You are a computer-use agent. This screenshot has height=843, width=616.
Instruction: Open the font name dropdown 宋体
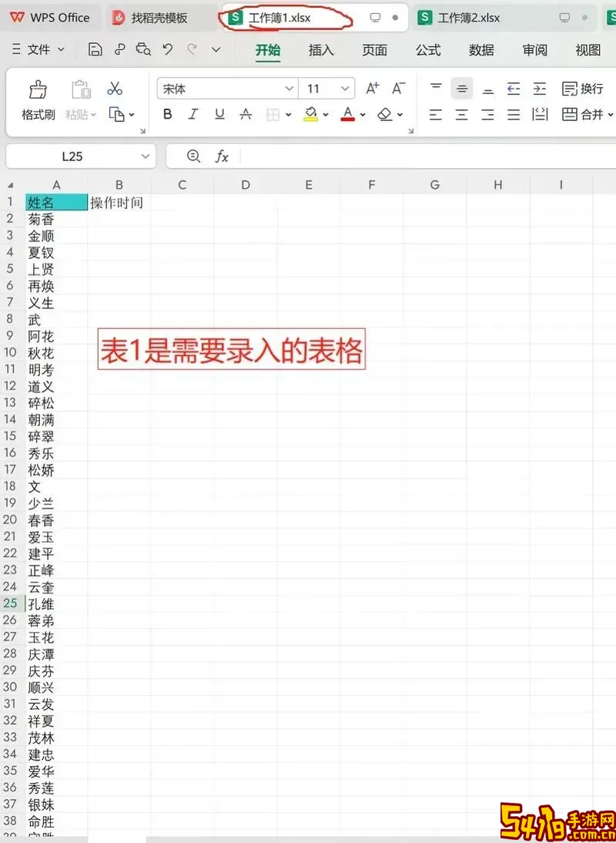tap(289, 88)
